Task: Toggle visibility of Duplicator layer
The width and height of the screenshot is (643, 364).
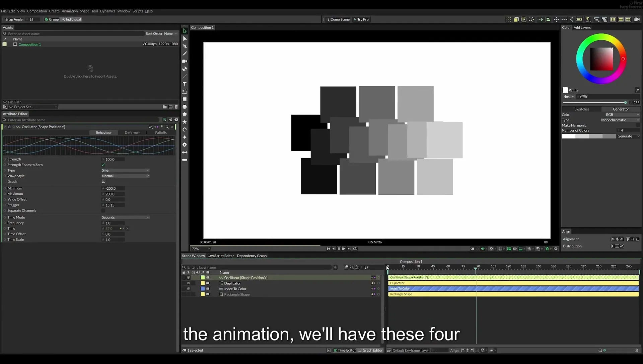Action: coord(188,283)
